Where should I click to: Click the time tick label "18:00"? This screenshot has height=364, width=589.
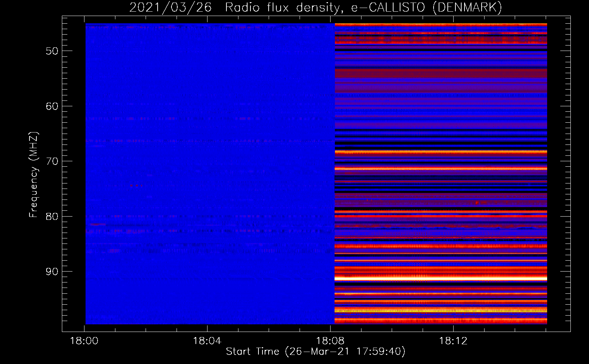(x=84, y=341)
